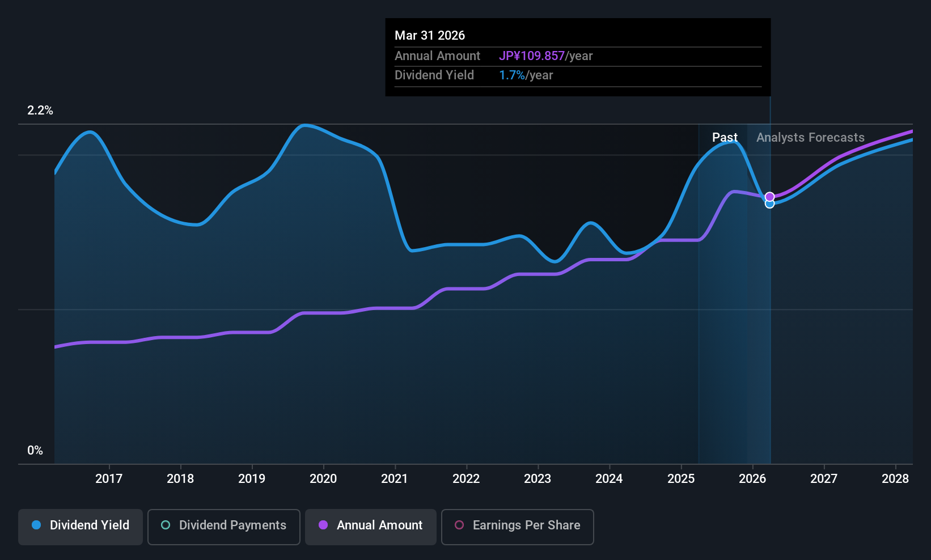This screenshot has width=931, height=560.
Task: Click the 2020 year label on axis
Action: (323, 479)
